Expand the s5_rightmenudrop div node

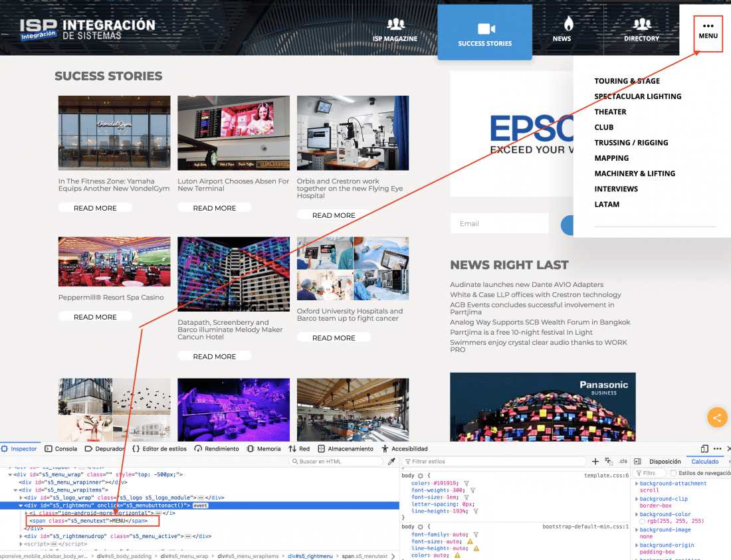click(21, 536)
